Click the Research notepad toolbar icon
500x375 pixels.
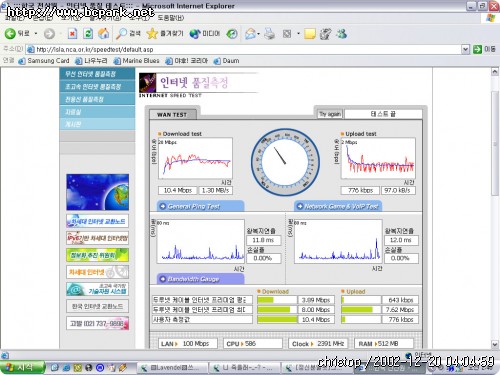pos(325,33)
